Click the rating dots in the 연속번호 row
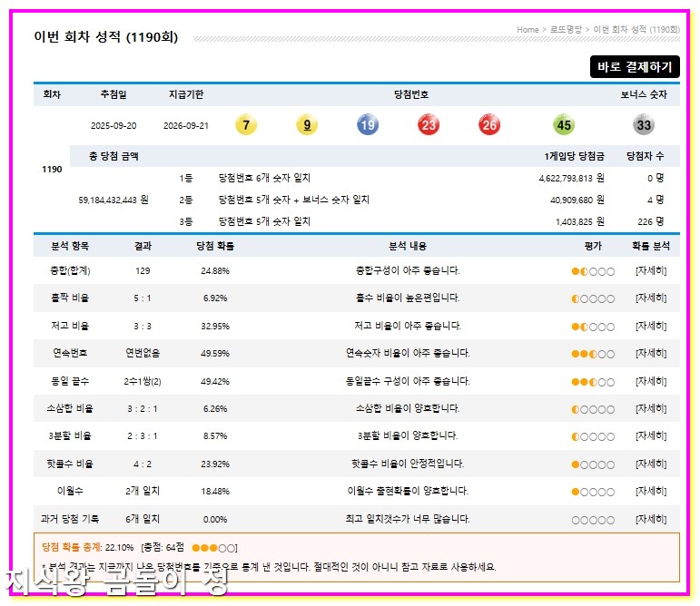Screen dimensions: 700x606 [593, 354]
